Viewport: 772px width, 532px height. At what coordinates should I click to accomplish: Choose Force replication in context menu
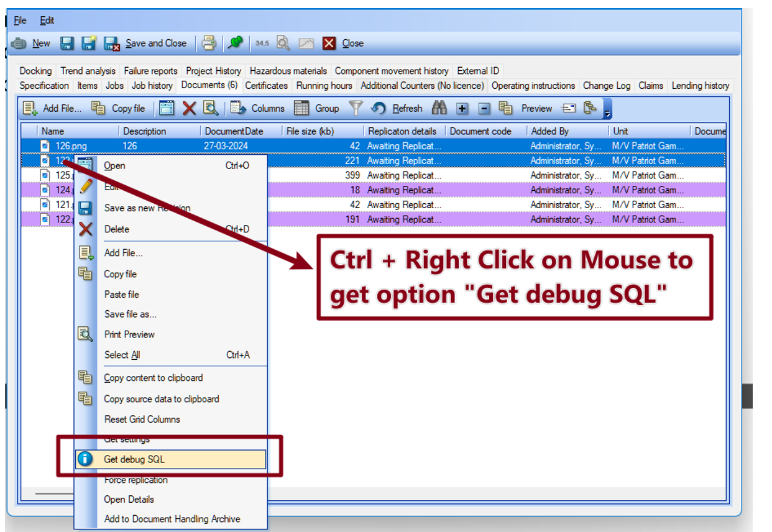pyautogui.click(x=136, y=480)
